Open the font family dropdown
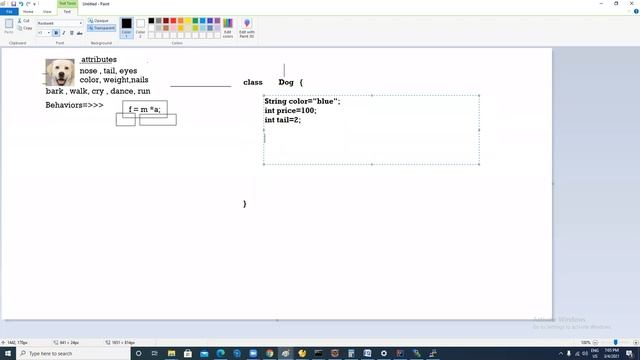640x360 pixels. click(80, 23)
